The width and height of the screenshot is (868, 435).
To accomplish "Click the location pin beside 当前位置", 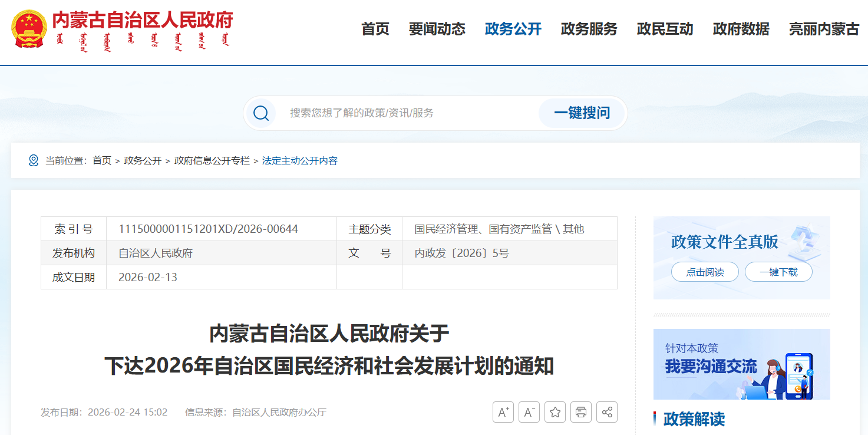I will pos(34,160).
